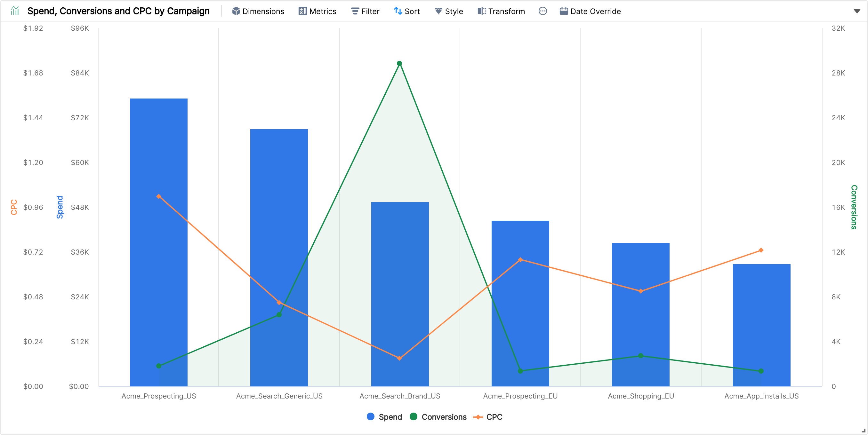Open the Style options

(x=449, y=11)
